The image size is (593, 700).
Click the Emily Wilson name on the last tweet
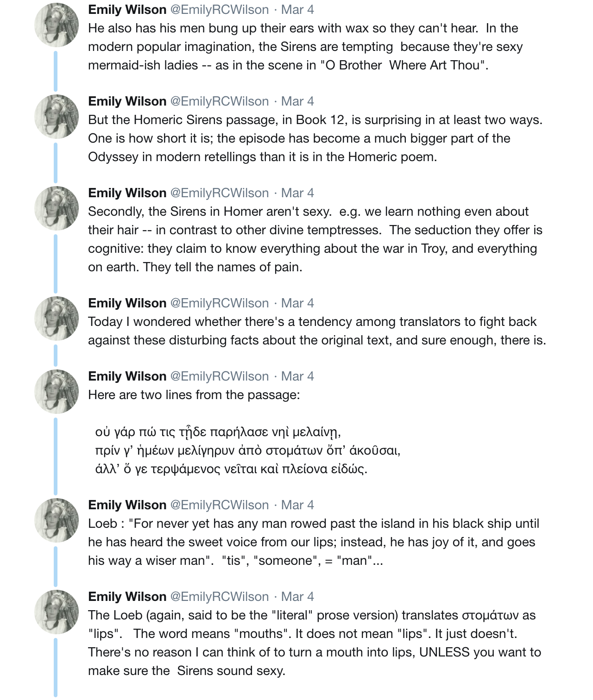click(127, 597)
